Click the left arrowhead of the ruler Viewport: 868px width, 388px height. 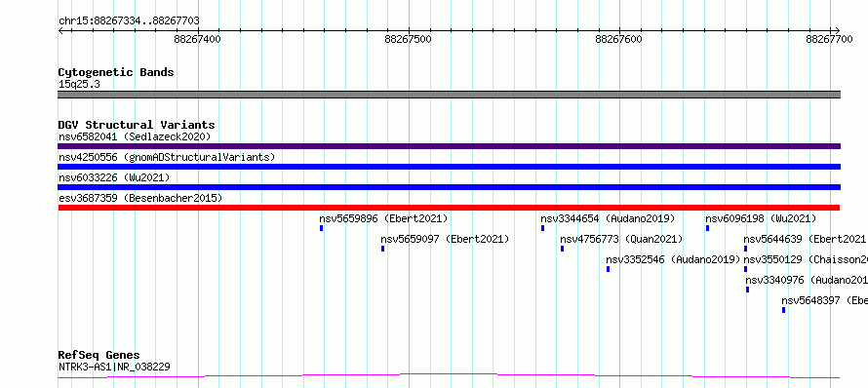coord(60,30)
